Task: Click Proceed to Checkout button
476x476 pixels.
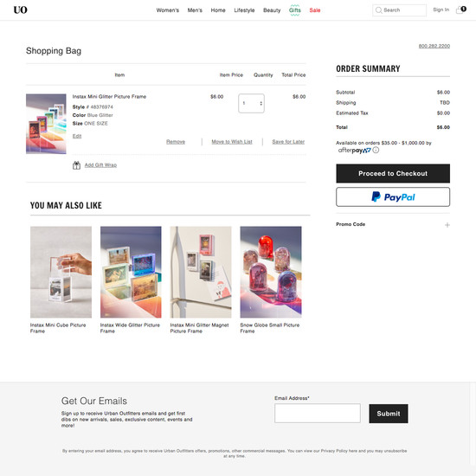Action: 393,173
